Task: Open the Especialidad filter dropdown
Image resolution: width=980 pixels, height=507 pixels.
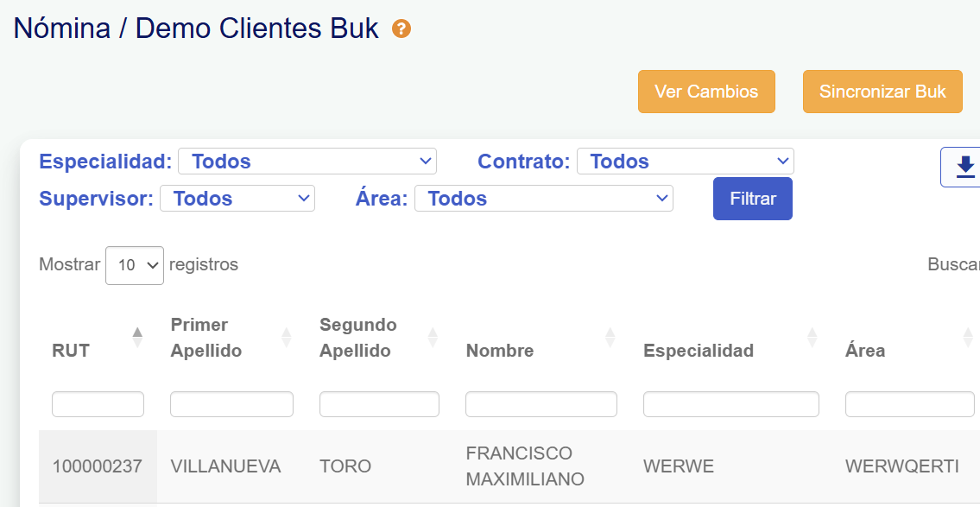Action: click(307, 162)
